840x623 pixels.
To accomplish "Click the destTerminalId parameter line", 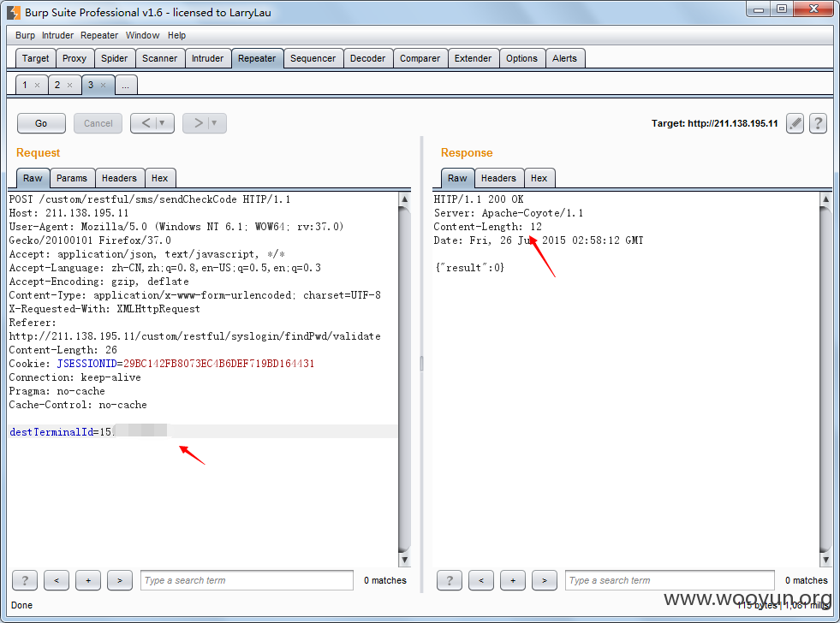I will click(x=202, y=432).
